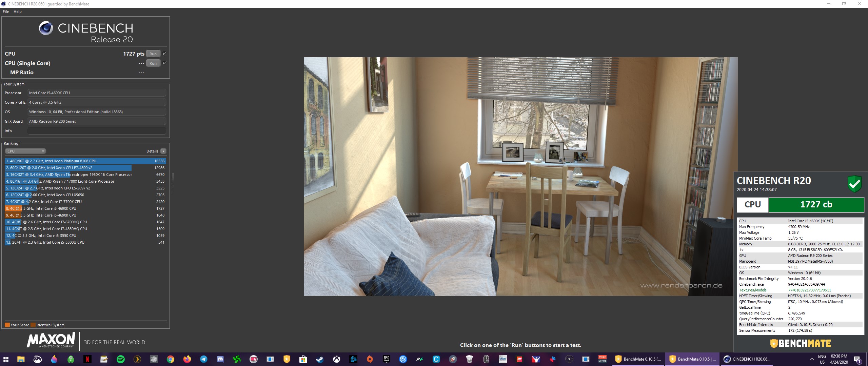Click the Max Voltage 1.26 V value
Viewport: 868px width, 366px height.
click(x=793, y=232)
